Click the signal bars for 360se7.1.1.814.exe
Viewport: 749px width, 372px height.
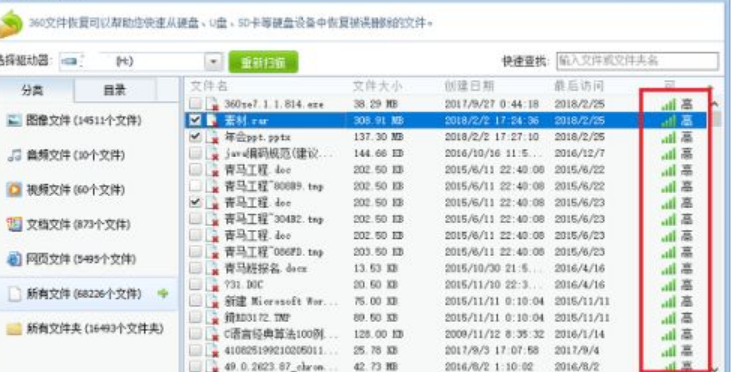[x=669, y=105]
